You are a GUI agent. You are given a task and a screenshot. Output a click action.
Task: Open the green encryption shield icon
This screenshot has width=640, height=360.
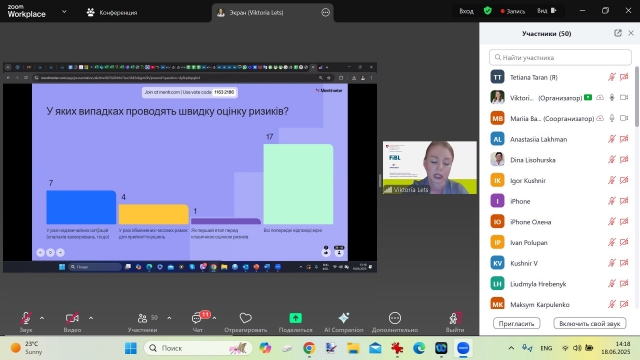point(487,11)
